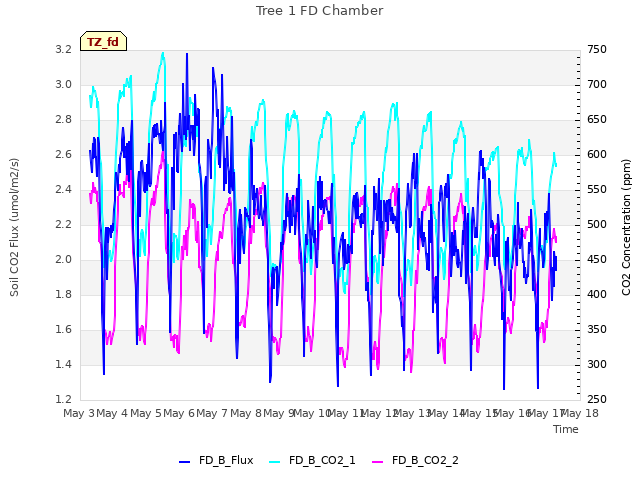
Task: Click the 2.0 left axis tick label
Action: point(63,260)
